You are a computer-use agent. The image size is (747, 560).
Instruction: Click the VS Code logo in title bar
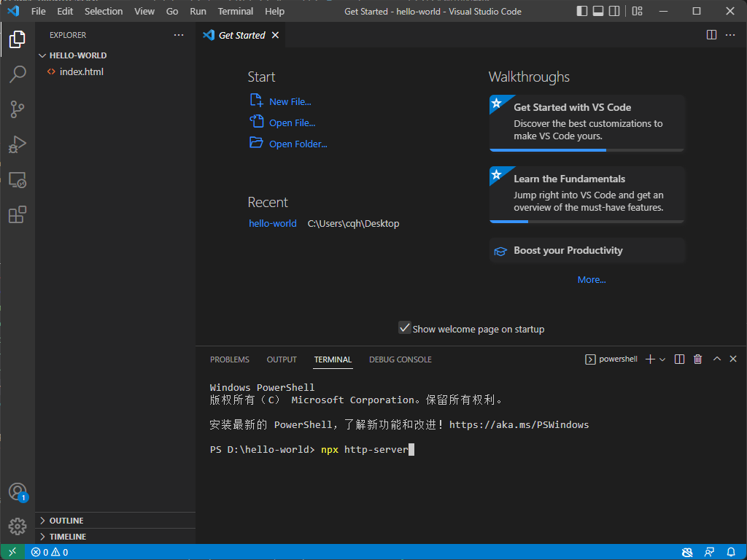coord(13,10)
